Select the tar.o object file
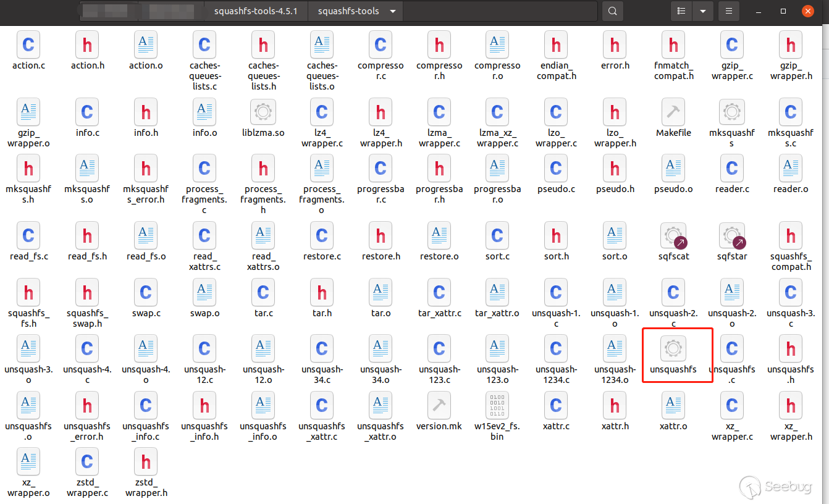Screen dimensions: 829x504 coord(381,292)
